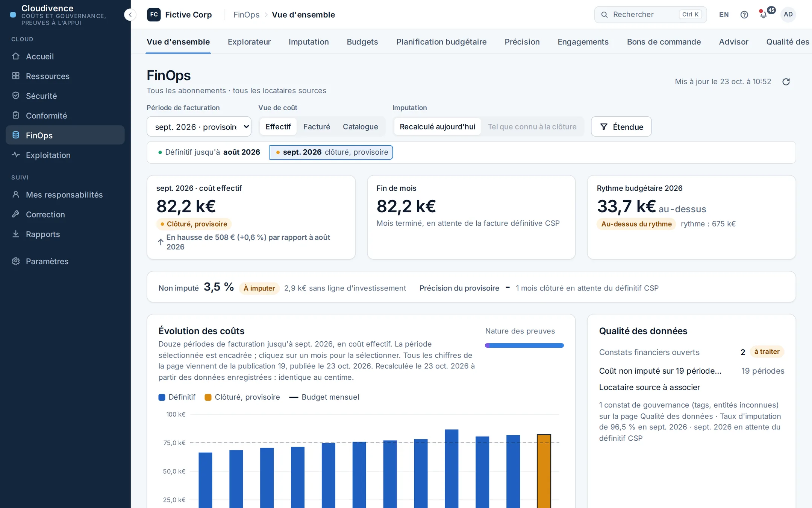The height and width of the screenshot is (508, 812).
Task: Select Recalculé aujourd'hui imputation
Action: pos(438,127)
